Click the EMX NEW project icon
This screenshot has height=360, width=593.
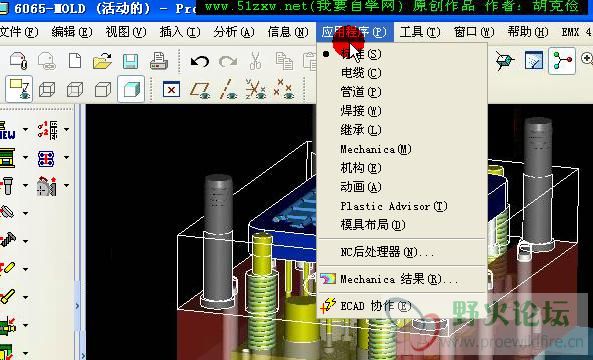point(8,130)
